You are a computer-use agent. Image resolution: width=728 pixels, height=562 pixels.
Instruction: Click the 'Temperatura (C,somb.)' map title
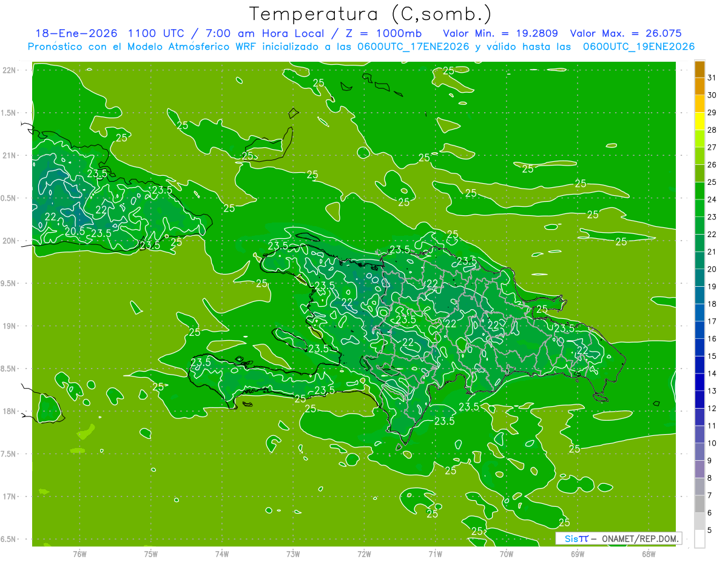point(371,14)
